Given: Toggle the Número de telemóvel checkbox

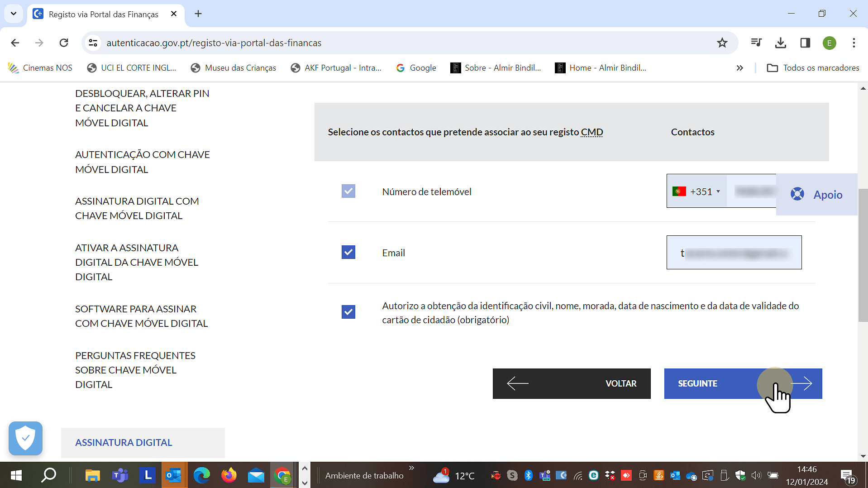Looking at the screenshot, I should pos(348,191).
